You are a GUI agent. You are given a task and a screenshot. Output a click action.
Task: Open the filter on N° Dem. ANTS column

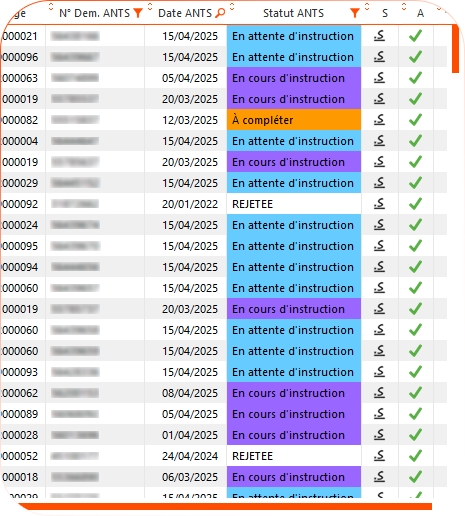click(x=138, y=13)
